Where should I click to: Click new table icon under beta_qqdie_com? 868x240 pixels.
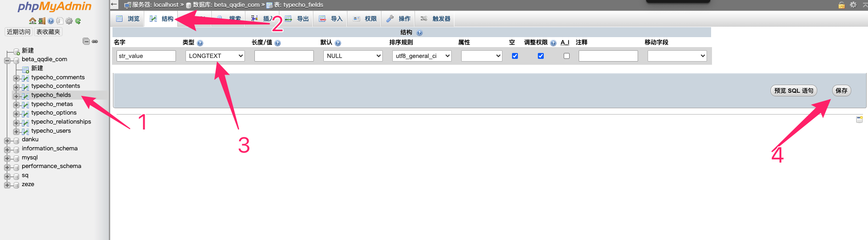(25, 69)
